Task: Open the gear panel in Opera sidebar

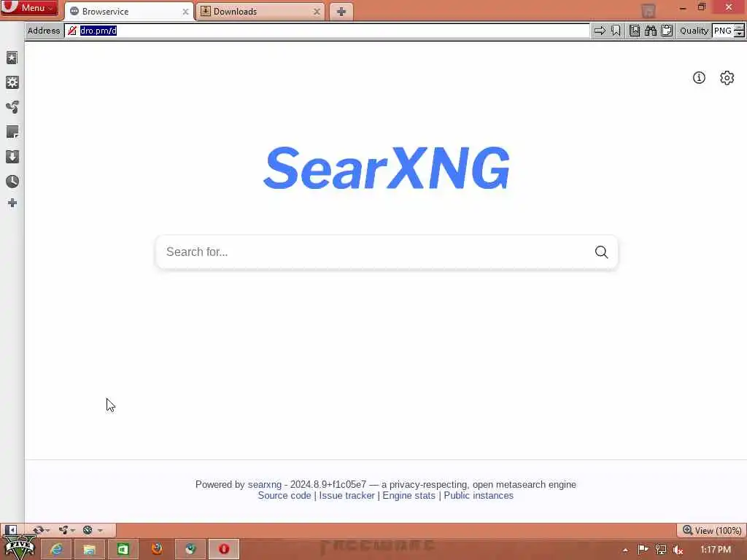Action: pos(12,82)
